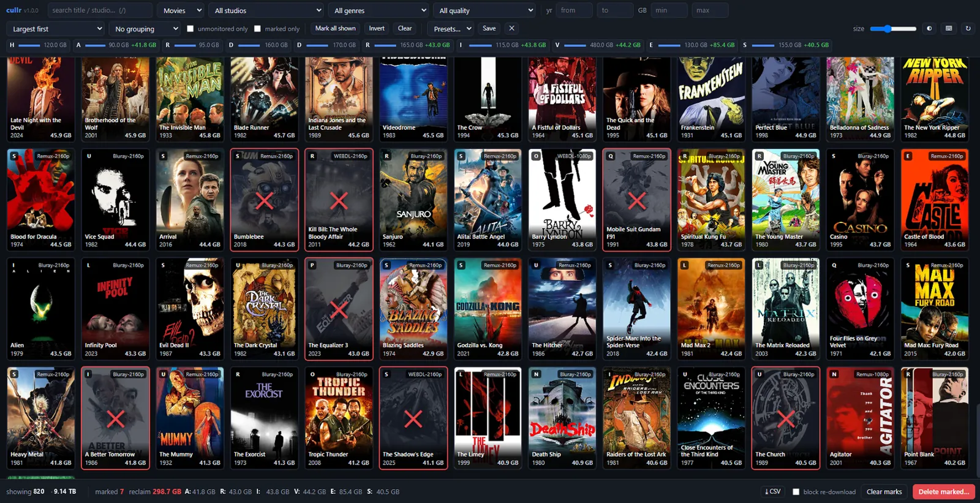Toggle the theme contrast icon
This screenshot has width=980, height=503.
(929, 28)
